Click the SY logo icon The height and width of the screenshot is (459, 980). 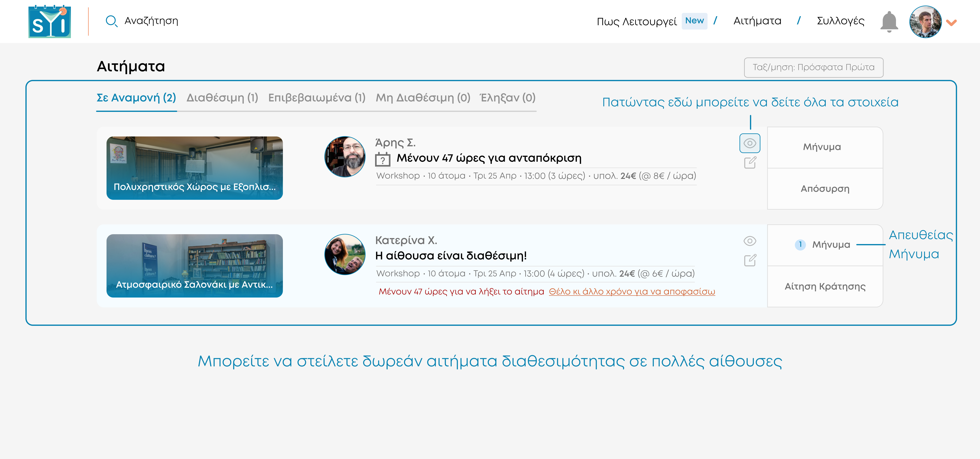49,22
